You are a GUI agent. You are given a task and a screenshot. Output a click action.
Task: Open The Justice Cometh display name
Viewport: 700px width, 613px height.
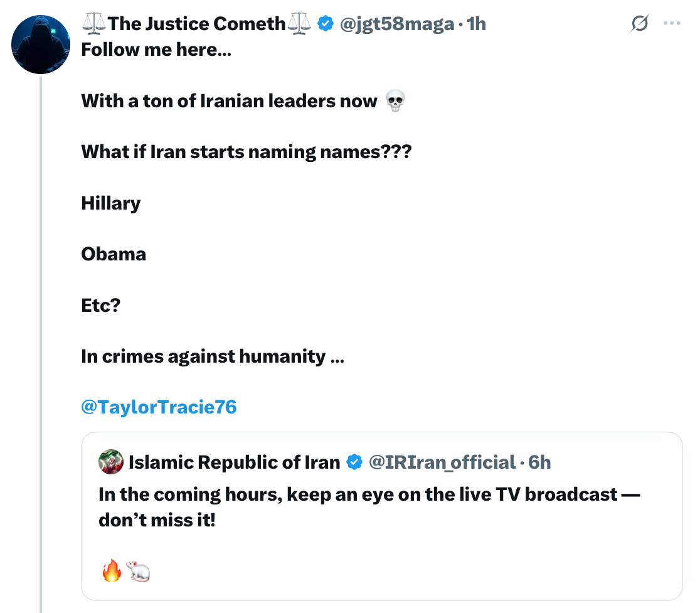[196, 24]
